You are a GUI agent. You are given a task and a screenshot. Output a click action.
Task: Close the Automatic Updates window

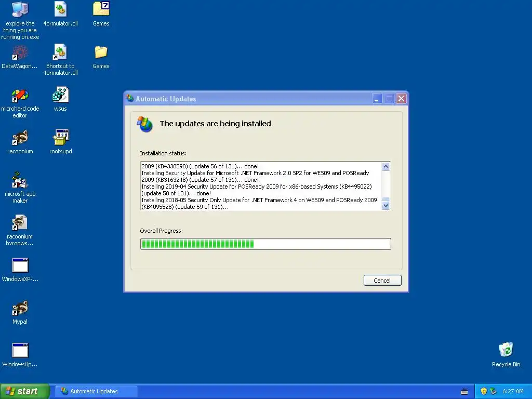tap(402, 99)
